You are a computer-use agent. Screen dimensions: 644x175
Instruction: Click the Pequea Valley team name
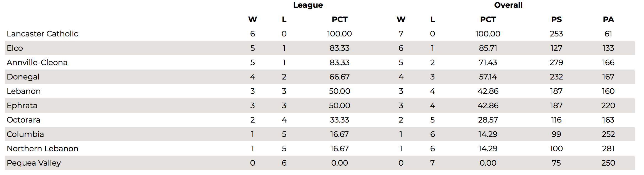pos(34,163)
